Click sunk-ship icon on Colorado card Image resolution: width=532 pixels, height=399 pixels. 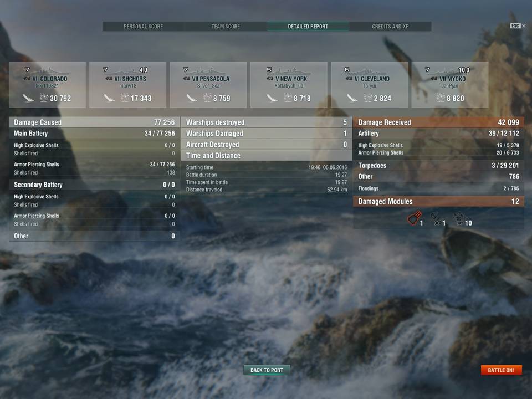28,98
